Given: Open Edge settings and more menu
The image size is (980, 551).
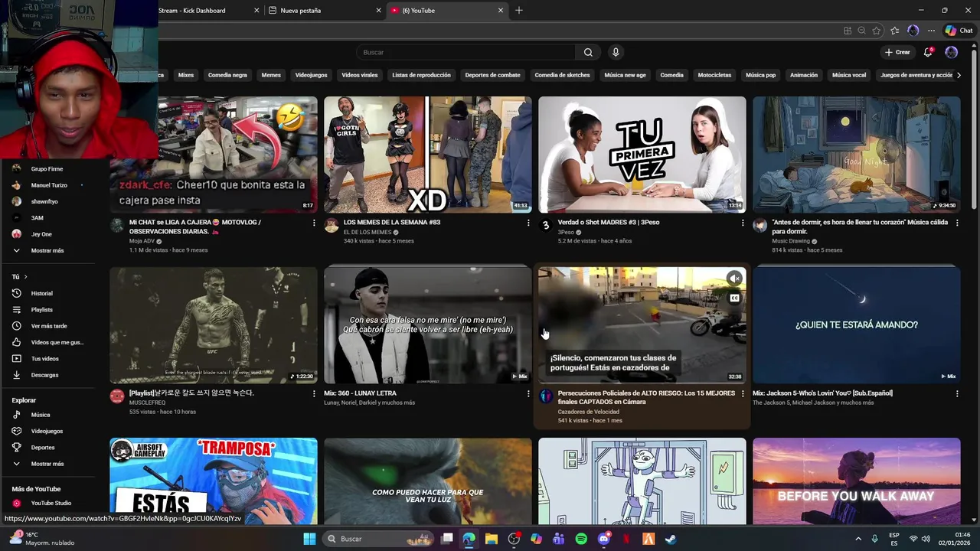Looking at the screenshot, I should click(931, 31).
